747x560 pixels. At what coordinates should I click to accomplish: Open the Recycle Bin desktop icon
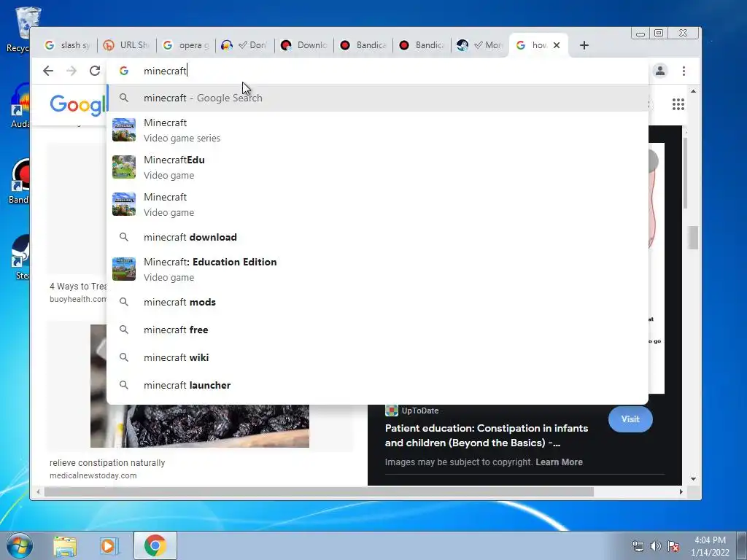click(x=21, y=29)
